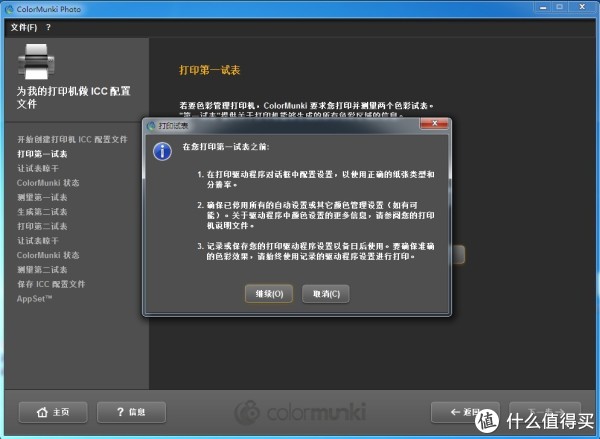Image resolution: width=600 pixels, height=439 pixels.
Task: Select the 保存 ICC 配置文件 step
Action: coord(51,284)
